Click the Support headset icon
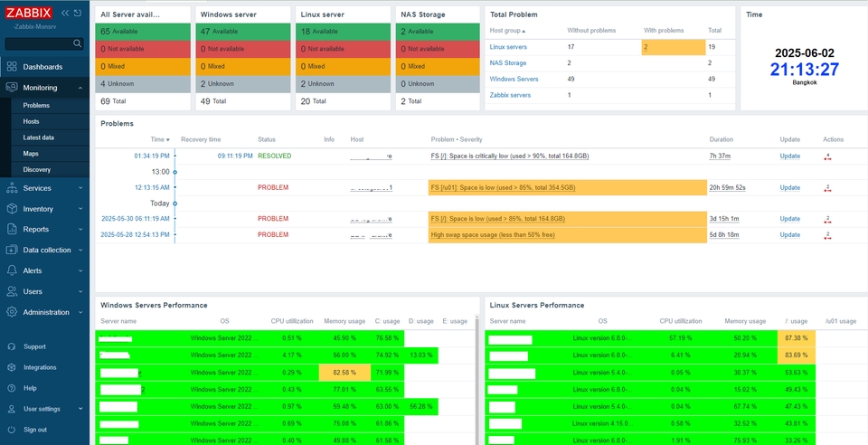Image resolution: width=868 pixels, height=445 pixels. pos(12,346)
